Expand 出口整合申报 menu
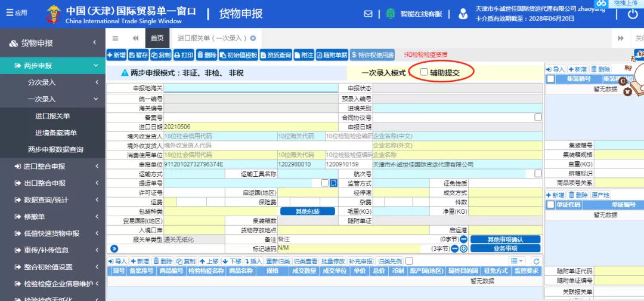This screenshot has width=644, height=301. coord(97,183)
